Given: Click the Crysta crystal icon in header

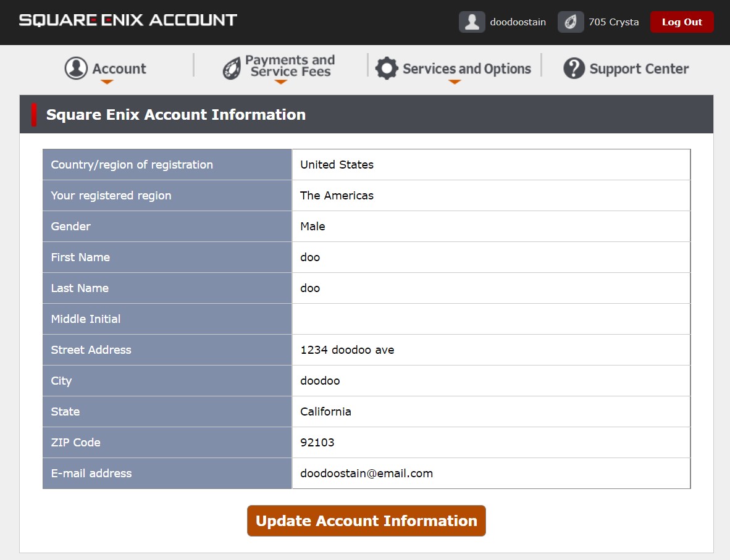Looking at the screenshot, I should pos(570,22).
